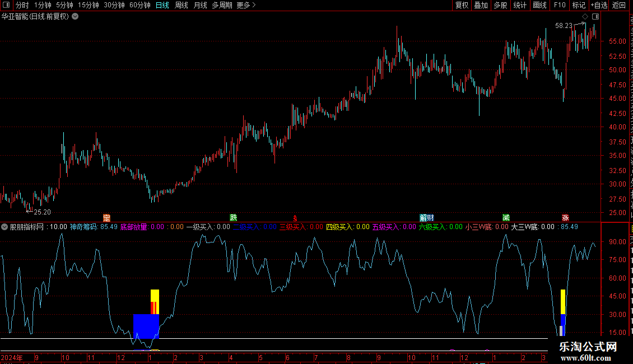Screen dimensions: 633x364
Task: Select the 5分钟 period tab
Action: (x=64, y=5)
